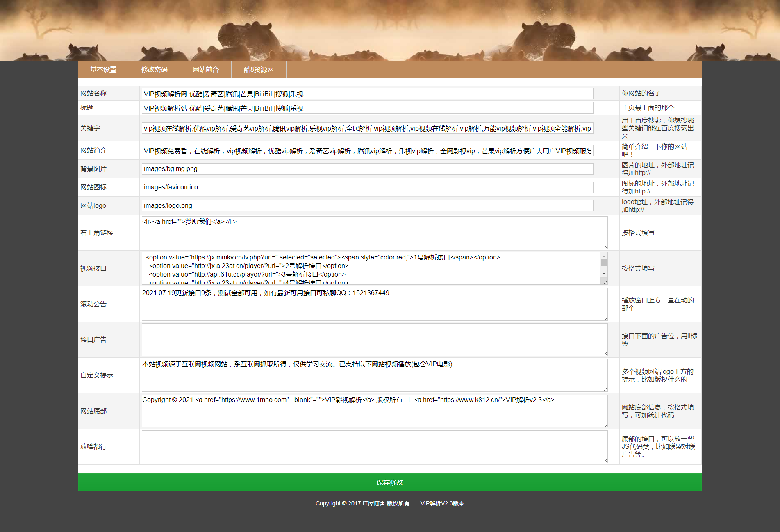Screen dimensions: 780x532
Task: Click the 自定义提示 textarea
Action: pos(375,375)
